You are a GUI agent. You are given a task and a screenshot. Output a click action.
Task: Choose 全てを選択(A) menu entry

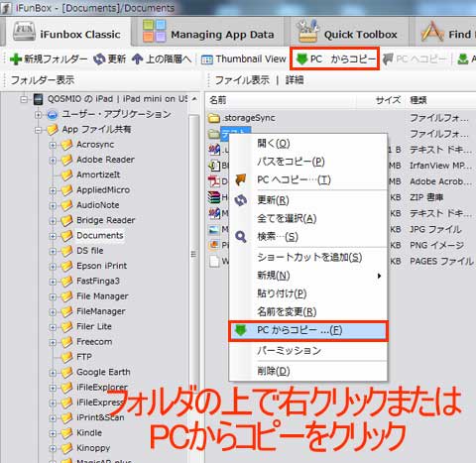coord(307,218)
